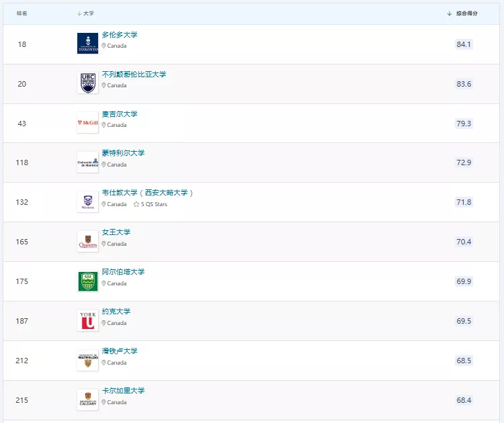
Task: Open the 女王大学 link
Action: pyautogui.click(x=116, y=232)
